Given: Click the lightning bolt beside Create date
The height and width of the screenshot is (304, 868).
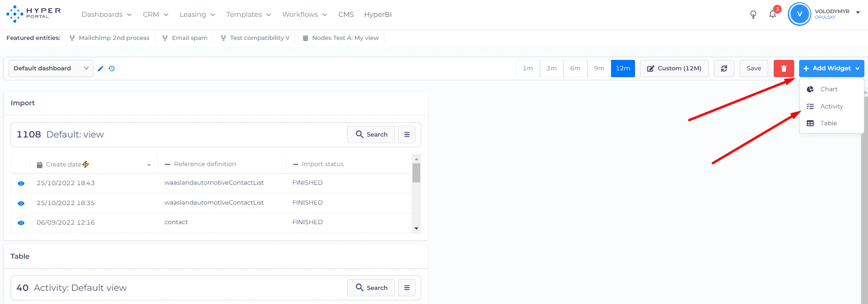Looking at the screenshot, I should click(86, 164).
